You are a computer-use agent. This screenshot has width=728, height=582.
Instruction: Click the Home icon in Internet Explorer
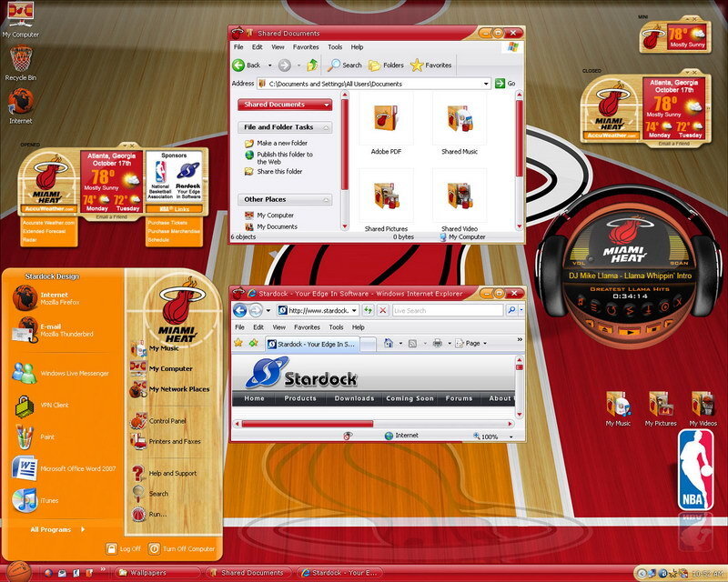pyautogui.click(x=389, y=343)
